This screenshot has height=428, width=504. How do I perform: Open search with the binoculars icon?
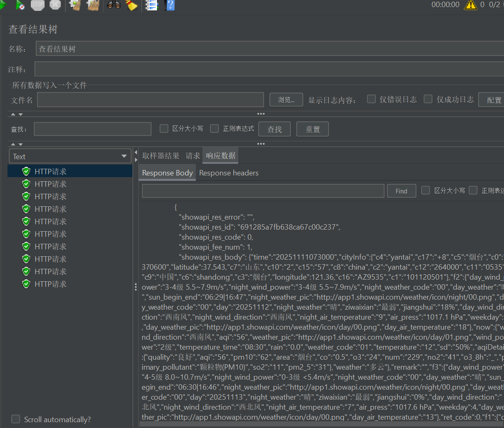(114, 5)
